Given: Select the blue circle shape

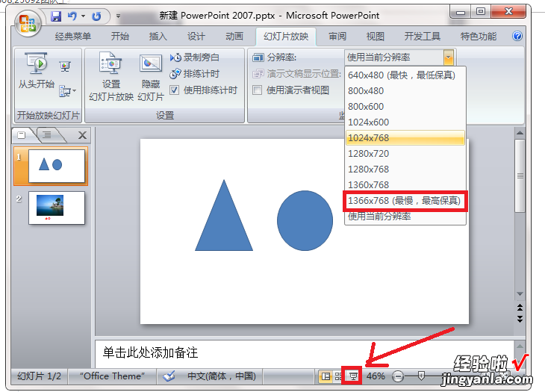Looking at the screenshot, I should tap(305, 220).
